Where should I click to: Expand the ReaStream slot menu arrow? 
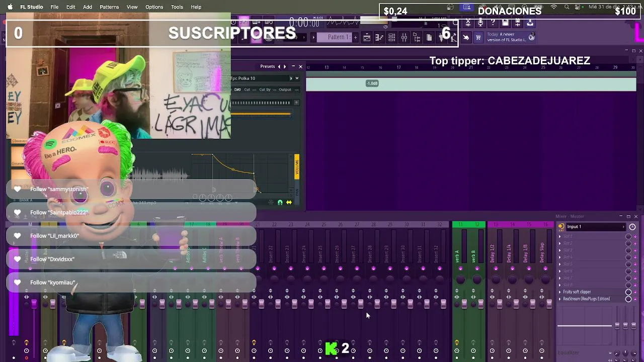[559, 299]
